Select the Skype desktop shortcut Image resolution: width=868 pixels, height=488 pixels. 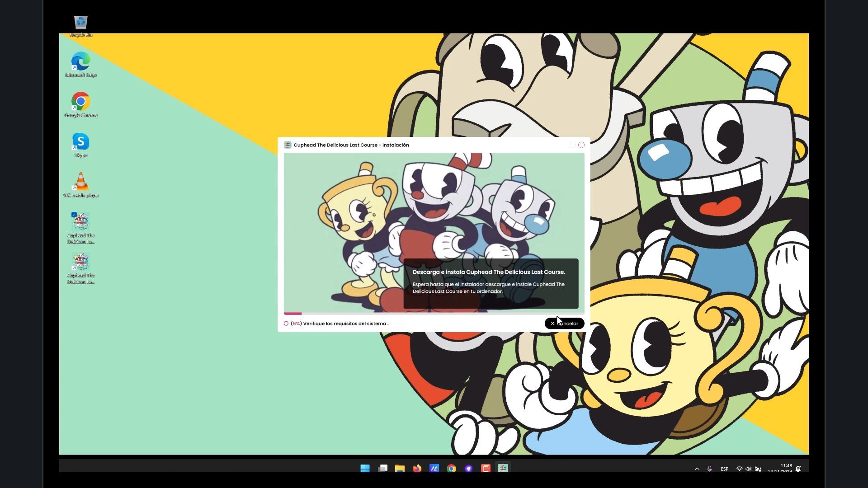(81, 145)
